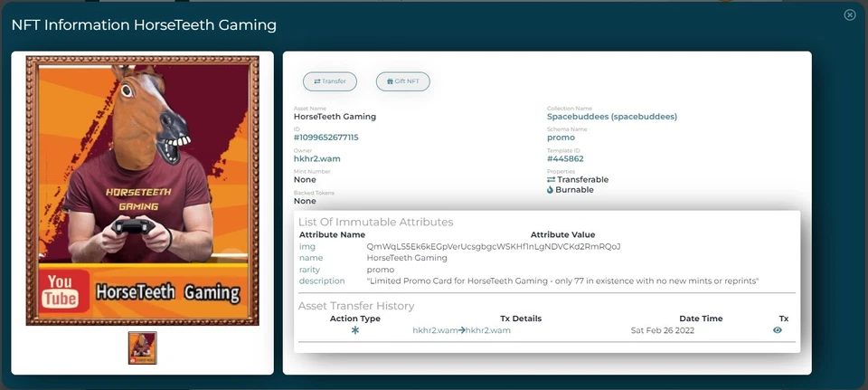Viewport: 868px width, 390px height.
Task: Click hkhr2.wam→hkhr2.wam transfer details
Action: point(462,330)
